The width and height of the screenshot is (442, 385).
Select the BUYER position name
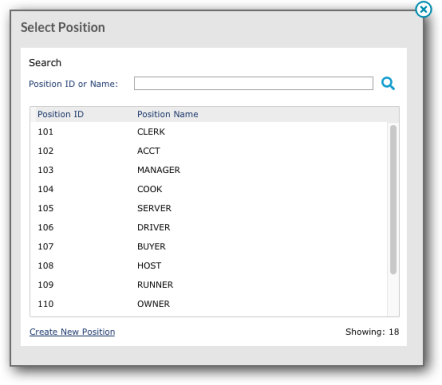point(151,246)
